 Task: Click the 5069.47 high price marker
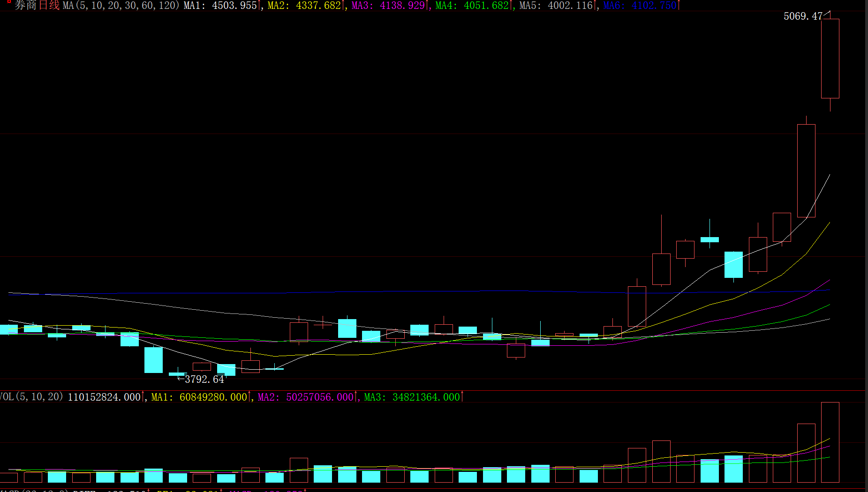click(803, 16)
